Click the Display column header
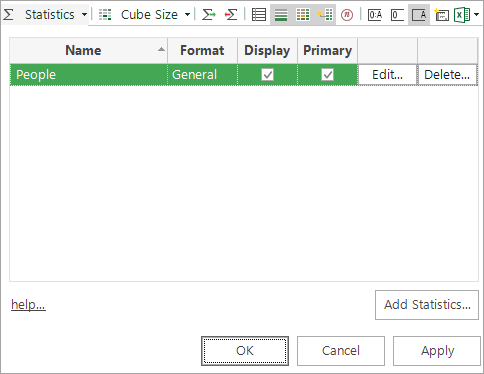Viewport: 484px width, 374px height. click(x=267, y=50)
